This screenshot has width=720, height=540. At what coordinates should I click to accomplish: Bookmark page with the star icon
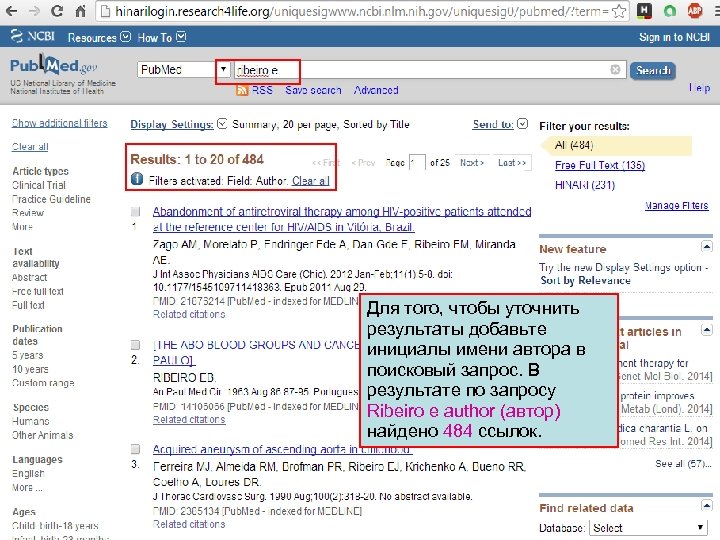[619, 11]
